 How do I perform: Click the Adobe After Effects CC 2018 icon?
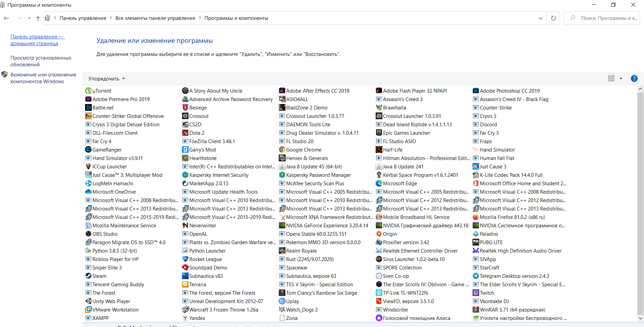pyautogui.click(x=282, y=91)
